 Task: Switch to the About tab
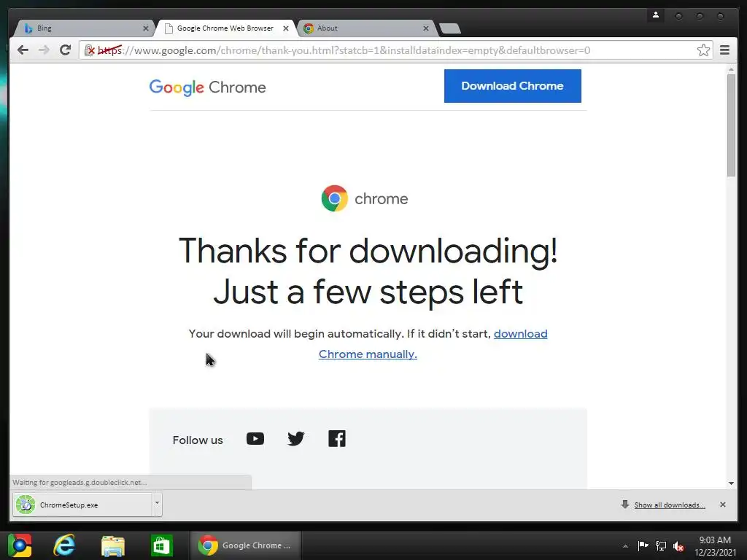tap(366, 28)
